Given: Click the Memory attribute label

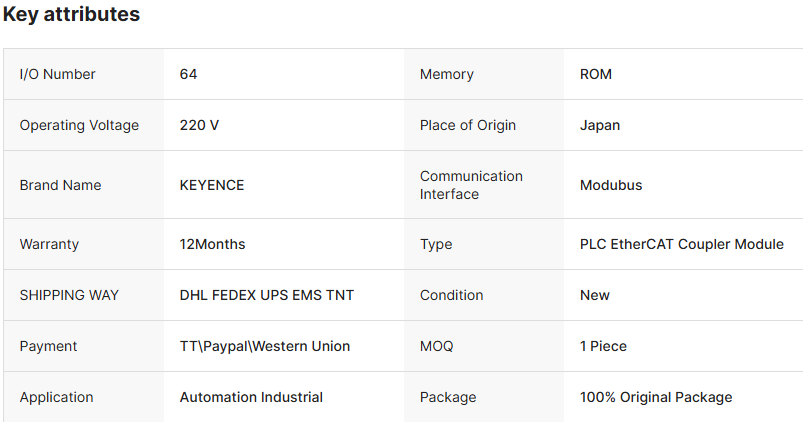Looking at the screenshot, I should (x=447, y=74).
